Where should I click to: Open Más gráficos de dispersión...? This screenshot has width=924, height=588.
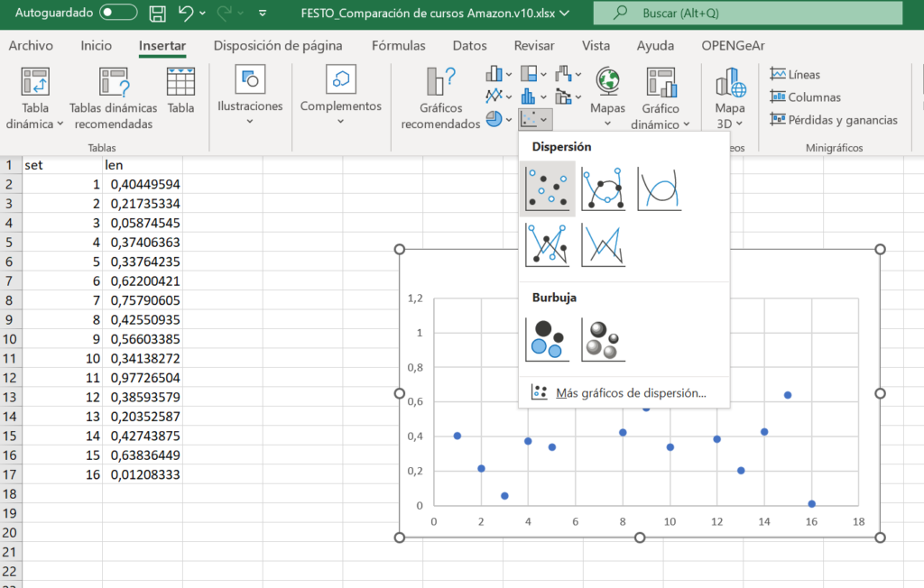[624, 392]
